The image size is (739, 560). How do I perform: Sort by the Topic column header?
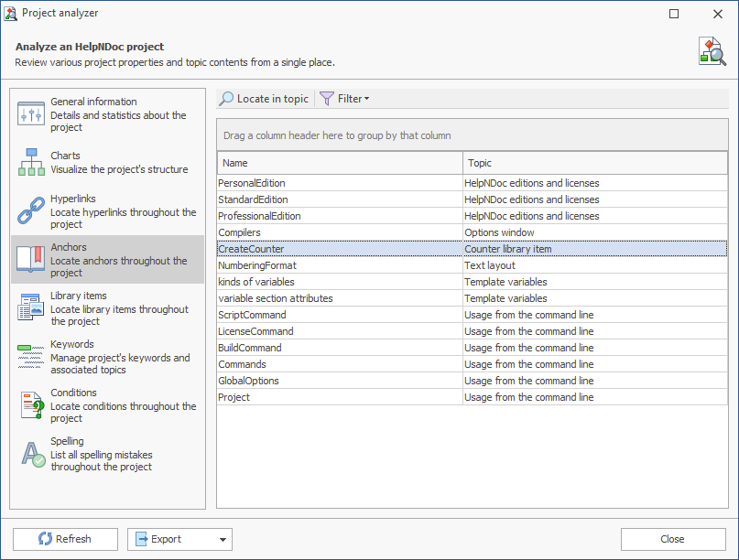(595, 163)
